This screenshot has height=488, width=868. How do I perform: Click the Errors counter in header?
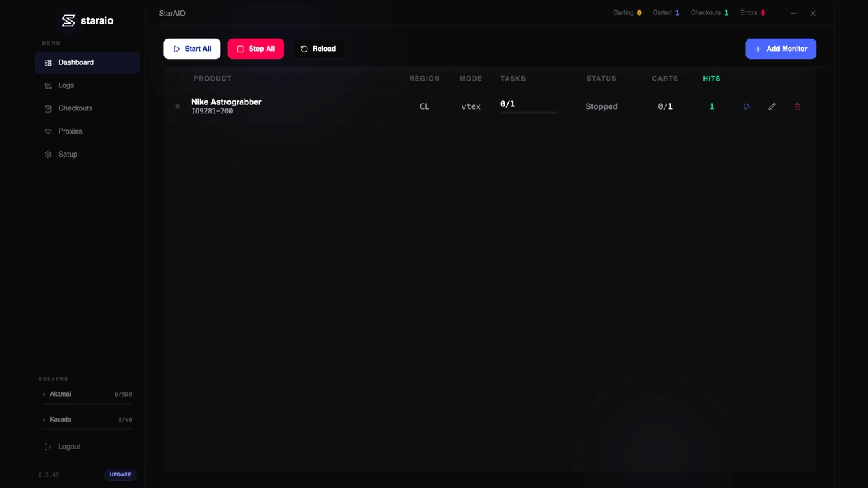click(x=752, y=13)
